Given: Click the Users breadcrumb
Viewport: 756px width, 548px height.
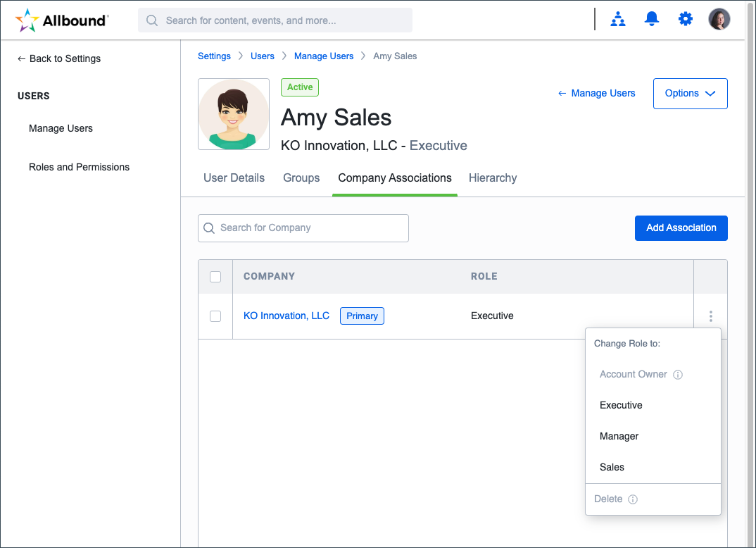Looking at the screenshot, I should click(263, 56).
